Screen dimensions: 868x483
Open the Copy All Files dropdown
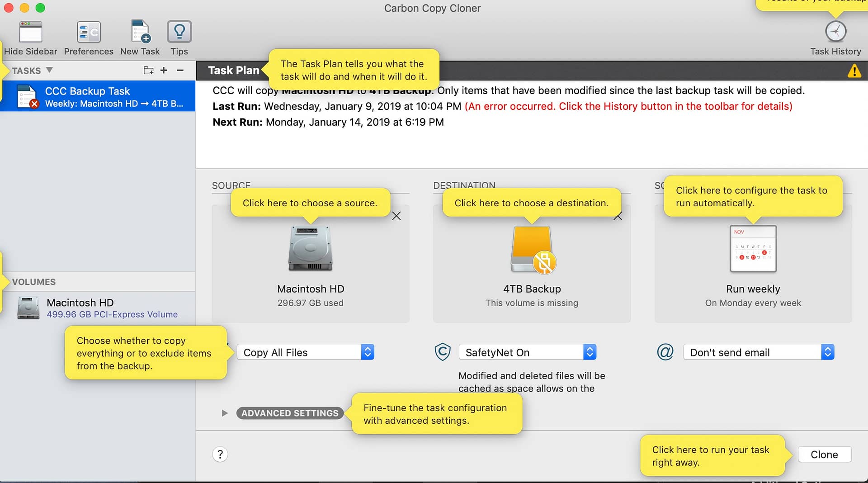coord(306,352)
